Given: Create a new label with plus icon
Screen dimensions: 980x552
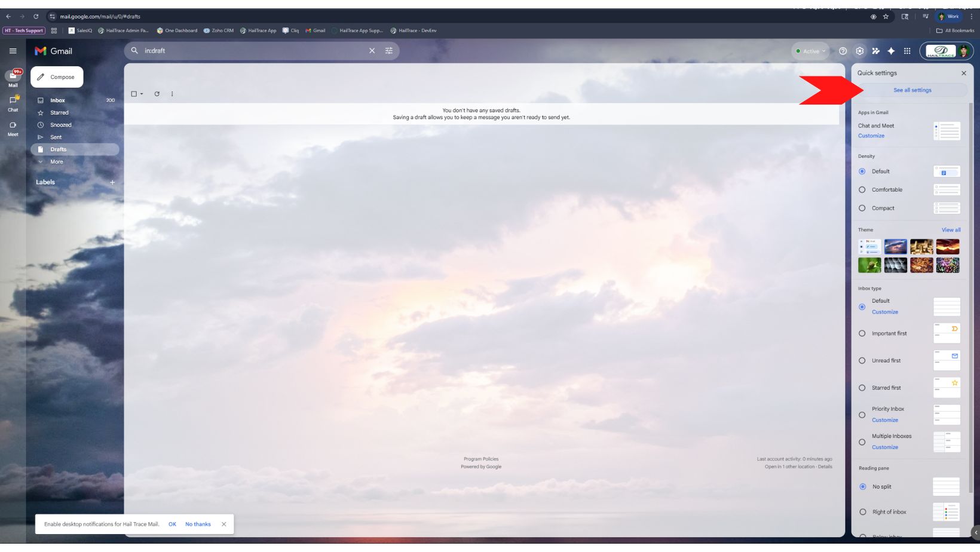Looking at the screenshot, I should tap(112, 182).
